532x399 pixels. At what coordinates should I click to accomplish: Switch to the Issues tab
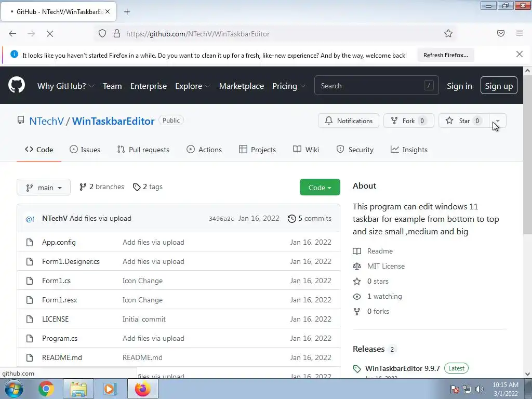pyautogui.click(x=85, y=150)
